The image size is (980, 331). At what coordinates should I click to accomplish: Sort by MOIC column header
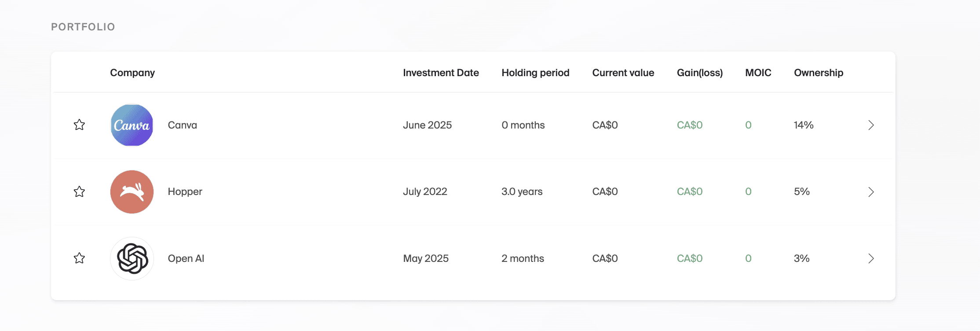[x=758, y=73]
